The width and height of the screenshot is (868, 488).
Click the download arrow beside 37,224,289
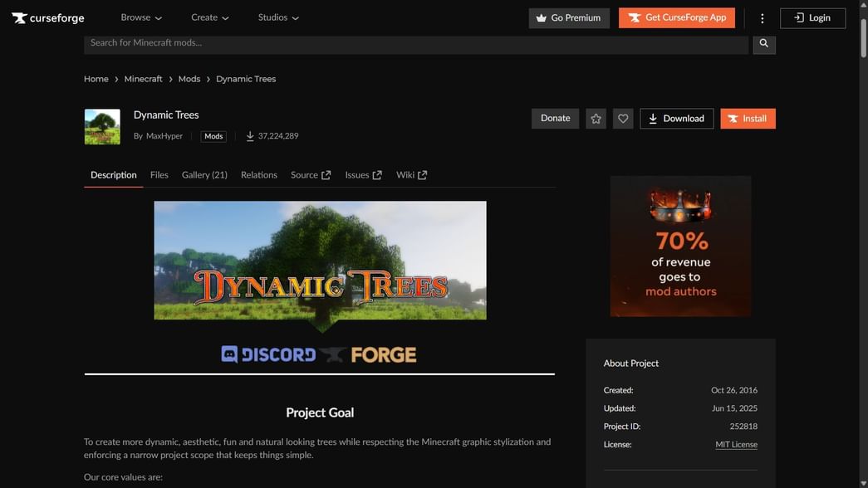click(x=249, y=135)
